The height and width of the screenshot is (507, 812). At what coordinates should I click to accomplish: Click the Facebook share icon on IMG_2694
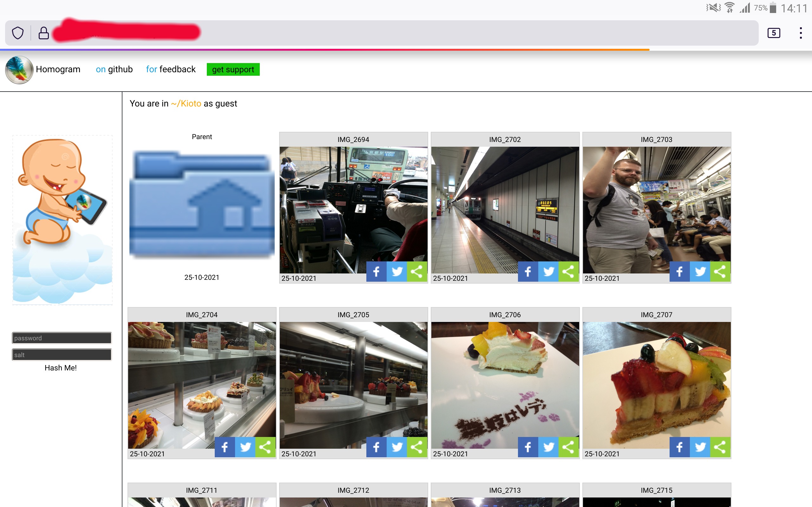[x=377, y=272]
